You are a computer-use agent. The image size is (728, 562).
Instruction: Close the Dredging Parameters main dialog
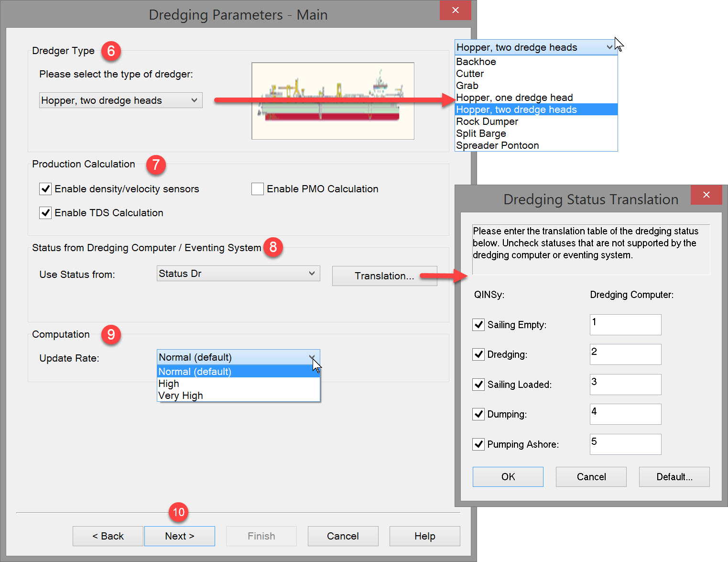click(x=455, y=10)
